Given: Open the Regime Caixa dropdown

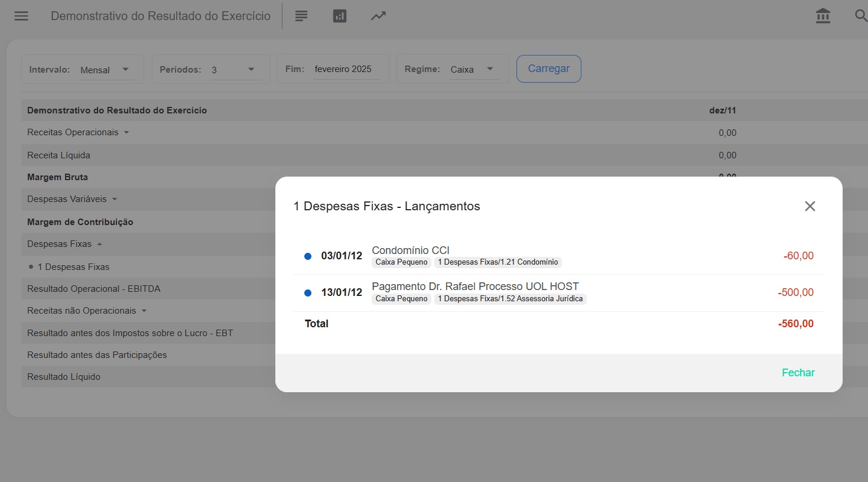Looking at the screenshot, I should point(473,70).
